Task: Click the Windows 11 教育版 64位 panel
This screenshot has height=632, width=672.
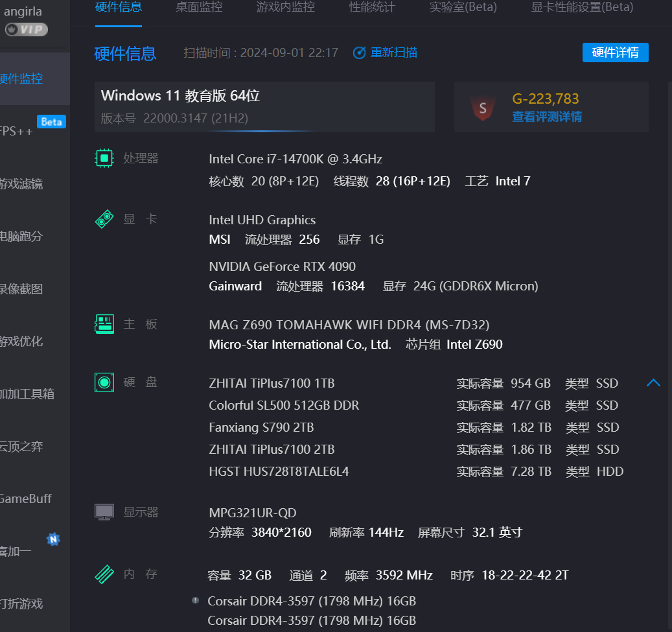Action: pos(264,107)
